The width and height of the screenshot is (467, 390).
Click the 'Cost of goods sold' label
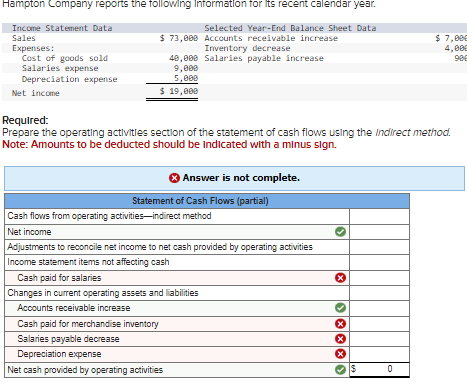click(x=65, y=58)
